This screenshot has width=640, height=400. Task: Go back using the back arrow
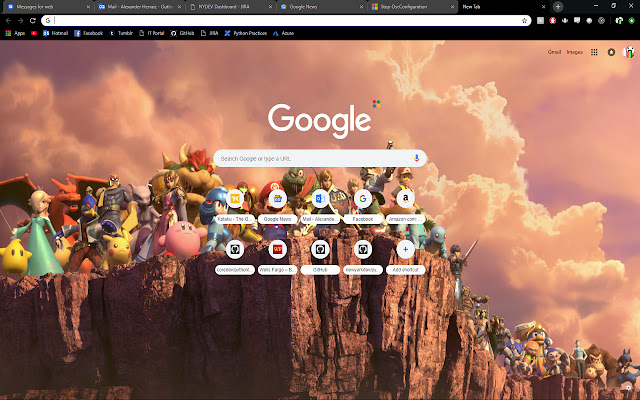pyautogui.click(x=8, y=20)
